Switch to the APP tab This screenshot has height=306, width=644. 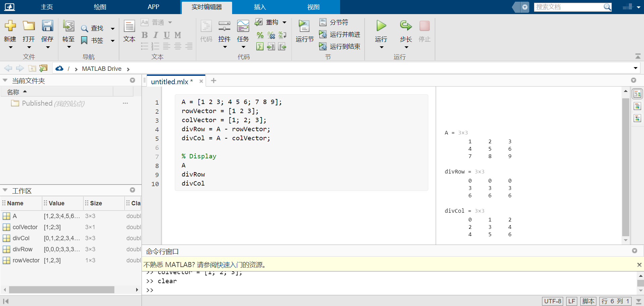tap(153, 7)
